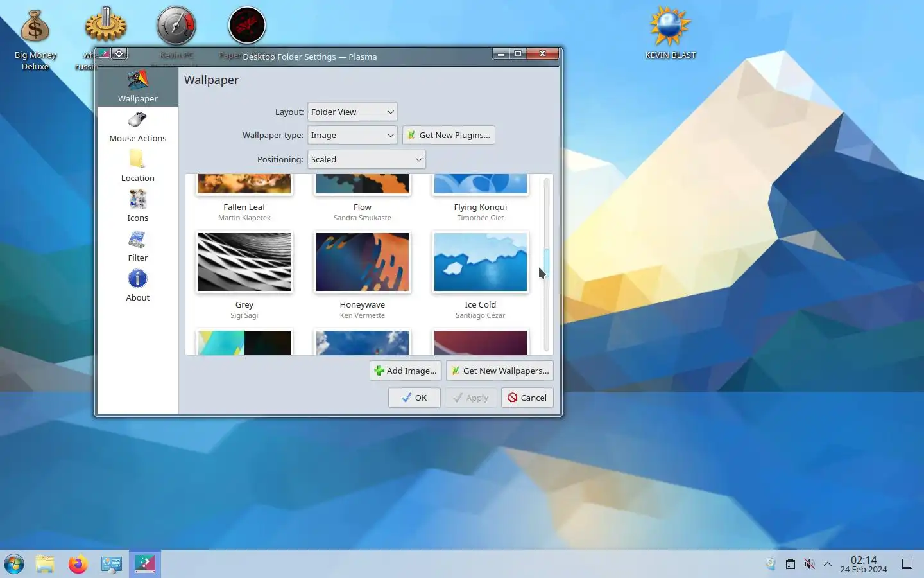The height and width of the screenshot is (578, 924).
Task: Select the Honeywave wallpaper thumbnail
Action: [363, 262]
